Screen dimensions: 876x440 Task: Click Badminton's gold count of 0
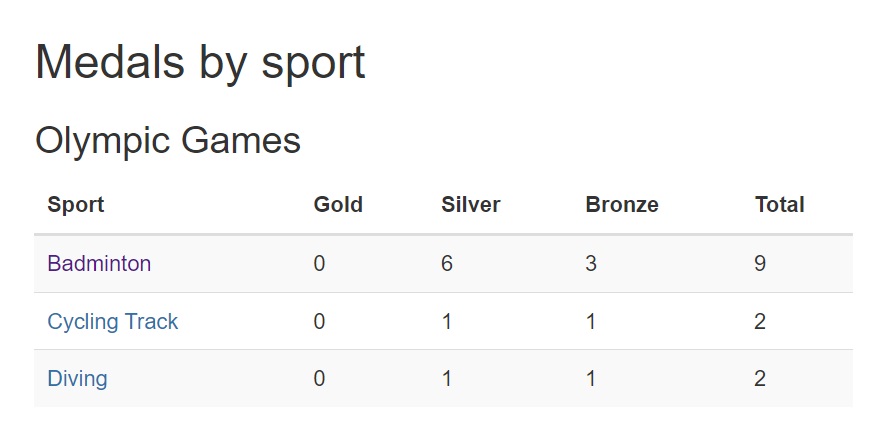pos(319,263)
